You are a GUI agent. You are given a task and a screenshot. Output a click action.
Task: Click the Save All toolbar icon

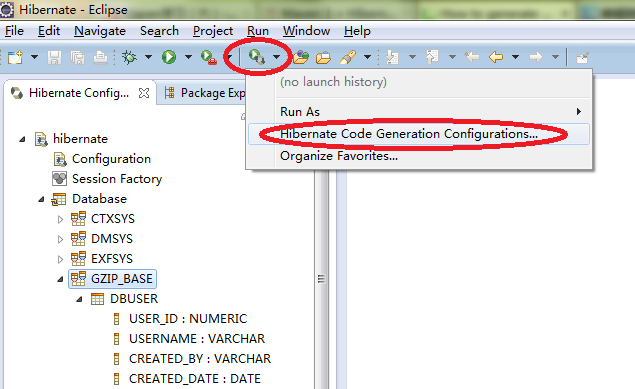(x=77, y=57)
